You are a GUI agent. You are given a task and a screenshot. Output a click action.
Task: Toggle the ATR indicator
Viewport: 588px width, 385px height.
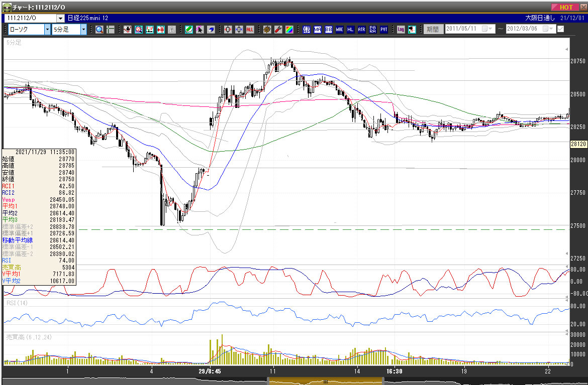pyautogui.click(x=361, y=30)
